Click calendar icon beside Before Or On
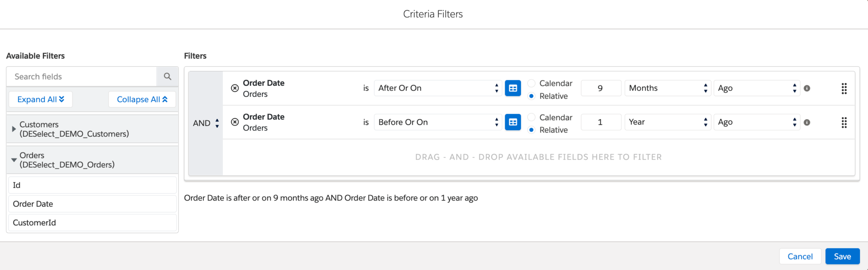868x270 pixels. click(513, 122)
